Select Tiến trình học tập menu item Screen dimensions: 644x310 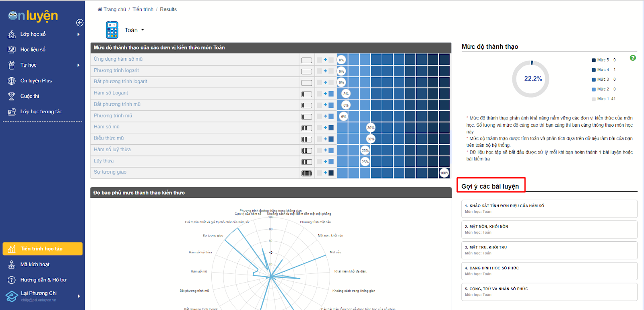(42, 249)
